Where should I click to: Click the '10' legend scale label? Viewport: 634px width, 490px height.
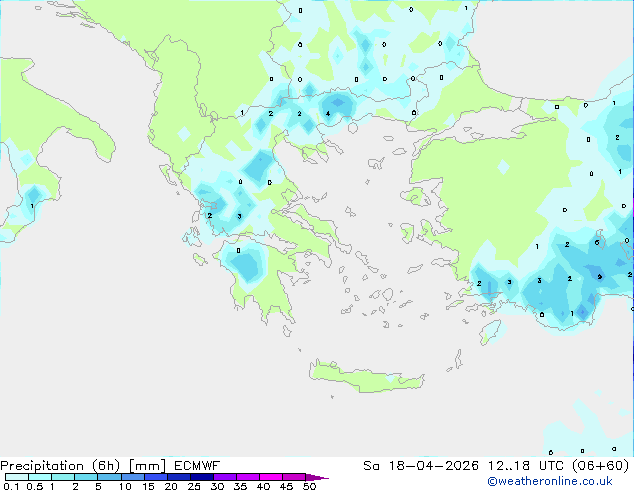(125, 486)
